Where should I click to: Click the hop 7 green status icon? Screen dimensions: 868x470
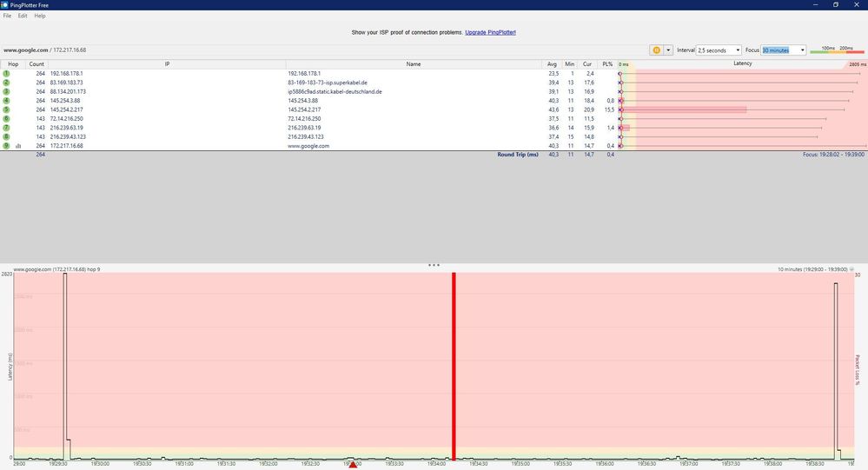click(x=6, y=128)
